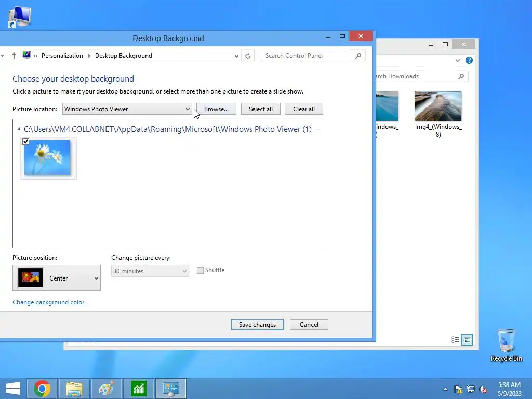Viewport: 532px width, 399px height.
Task: Cancel the desktop background changes
Action: point(309,325)
